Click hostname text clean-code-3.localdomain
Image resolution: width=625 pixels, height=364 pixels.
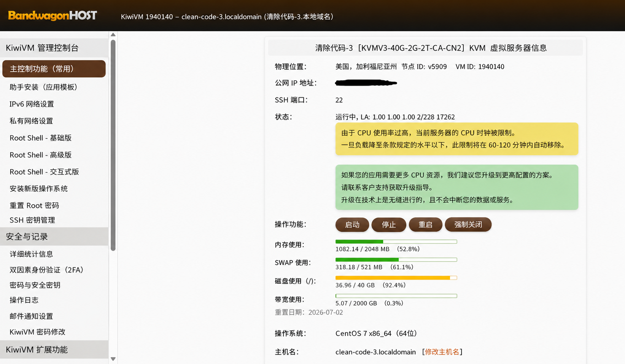(375, 352)
